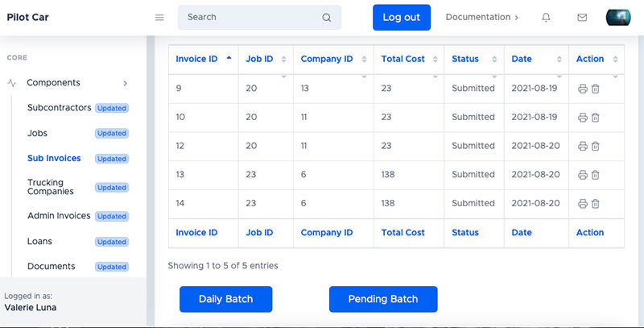Delete invoice 14 with trash icon
The height and width of the screenshot is (328, 644).
point(596,204)
